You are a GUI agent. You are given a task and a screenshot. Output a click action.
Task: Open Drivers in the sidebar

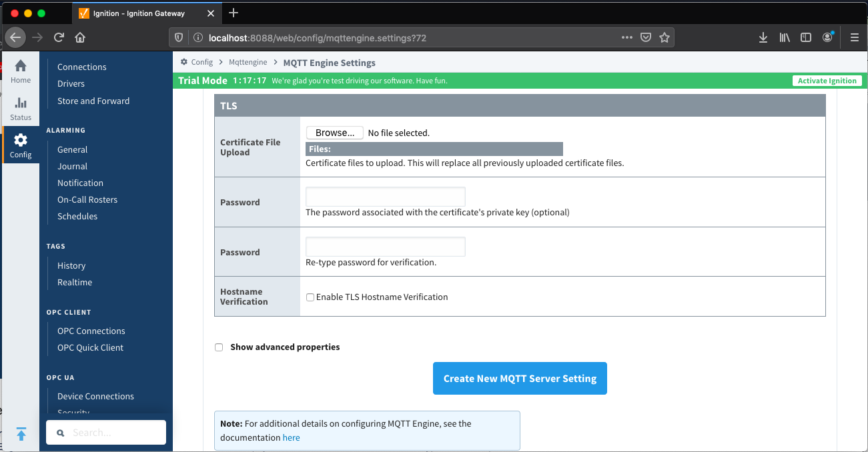(71, 83)
